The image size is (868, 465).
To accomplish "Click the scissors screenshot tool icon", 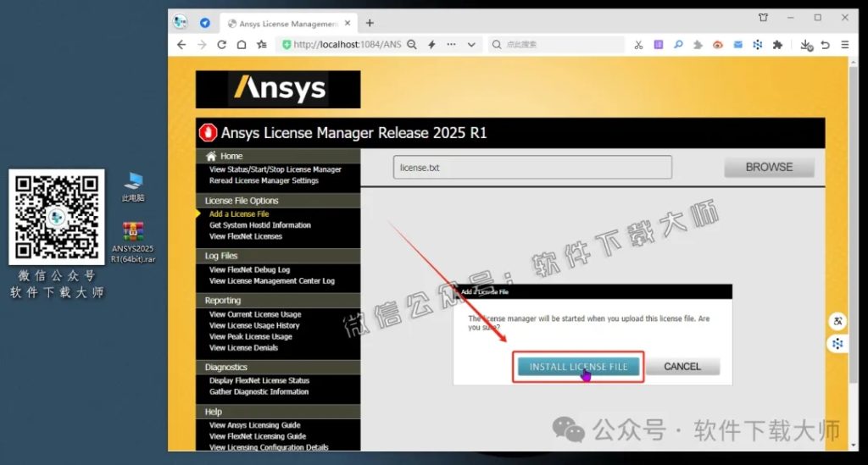I will click(638, 45).
